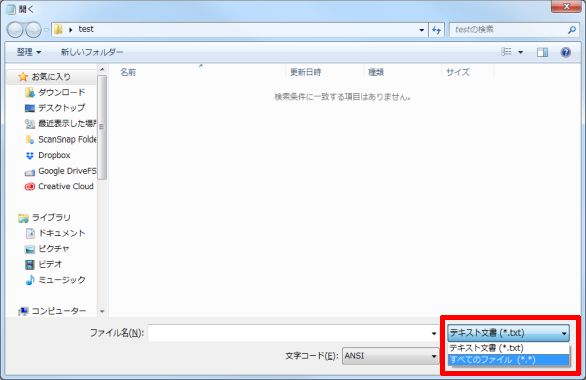The image size is (586, 380).
Task: Click the ミュージック note icon
Action: pyautogui.click(x=30, y=280)
